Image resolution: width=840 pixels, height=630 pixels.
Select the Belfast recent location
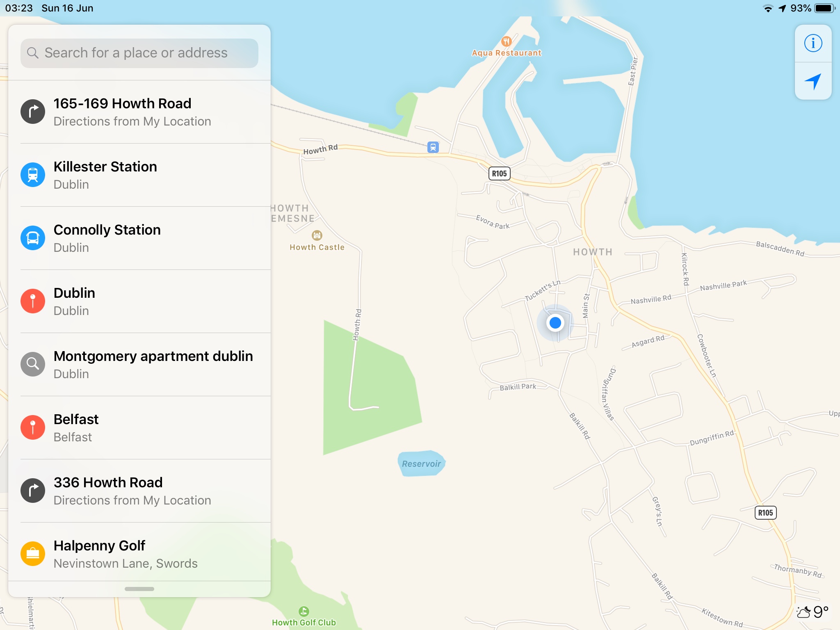[139, 428]
